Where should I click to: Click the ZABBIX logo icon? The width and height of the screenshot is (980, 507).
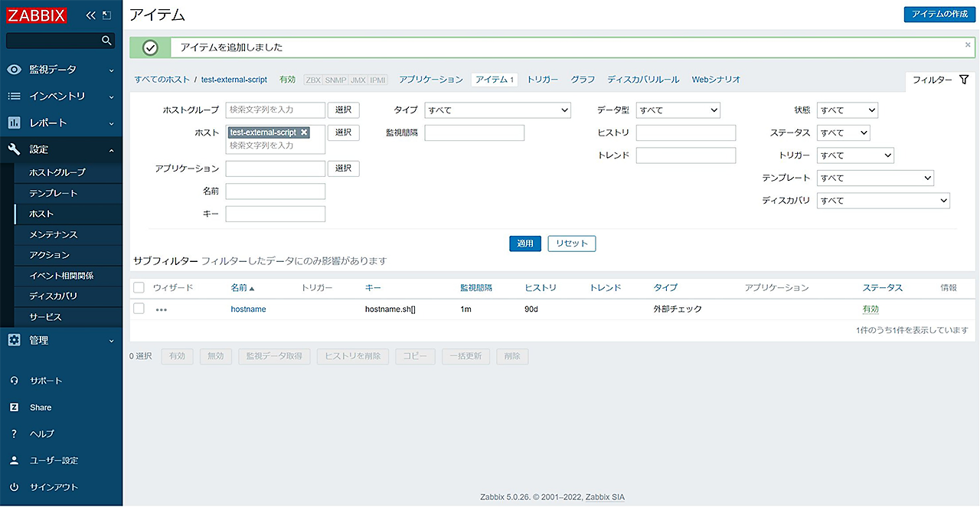[36, 15]
